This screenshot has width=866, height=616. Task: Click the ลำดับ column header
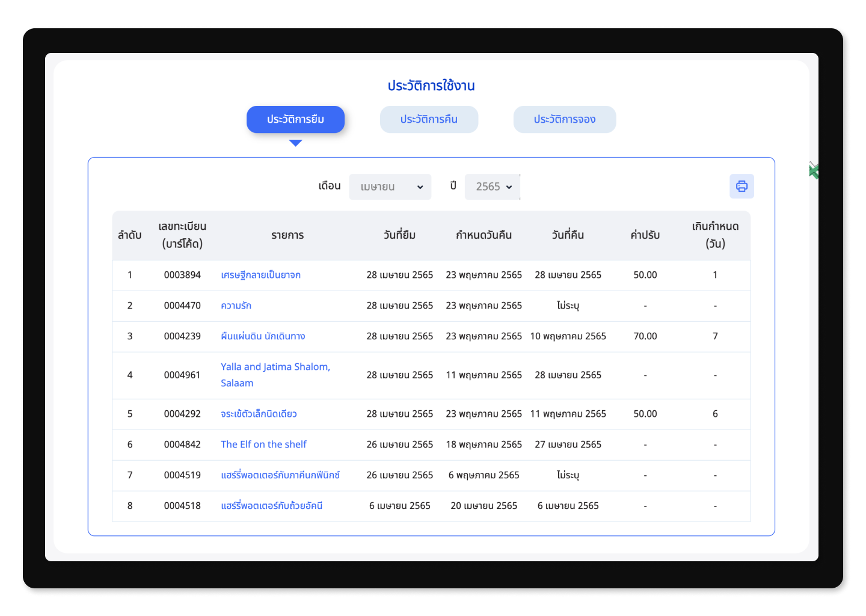[x=130, y=235]
